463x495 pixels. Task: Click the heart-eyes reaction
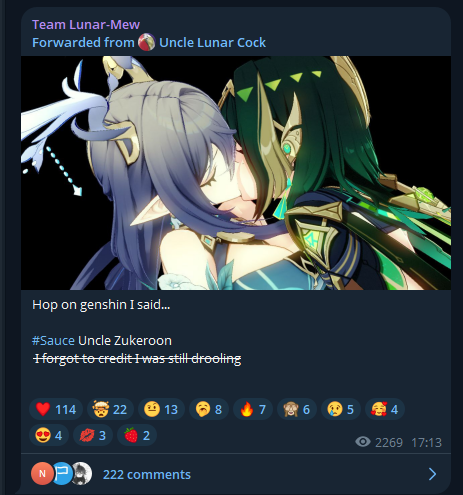click(x=49, y=435)
